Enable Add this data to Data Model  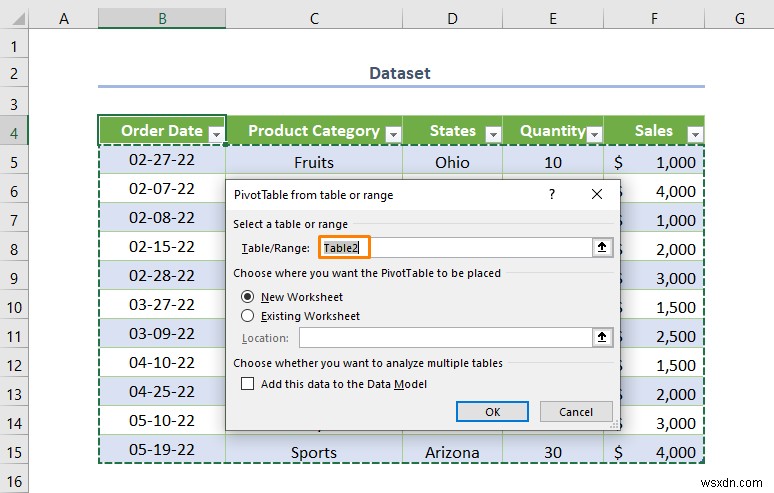click(x=248, y=384)
